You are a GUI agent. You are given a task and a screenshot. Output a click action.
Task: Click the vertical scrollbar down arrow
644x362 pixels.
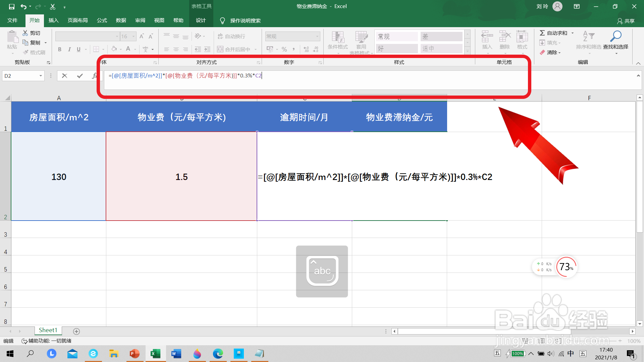640,324
